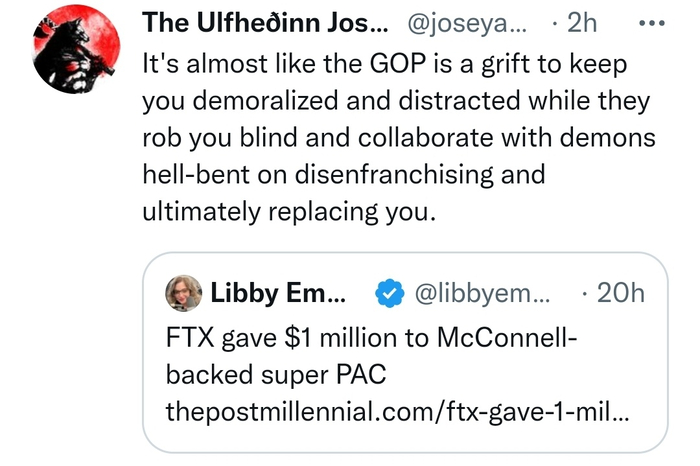
Task: Click the @libbyem handle
Action: 480,294
